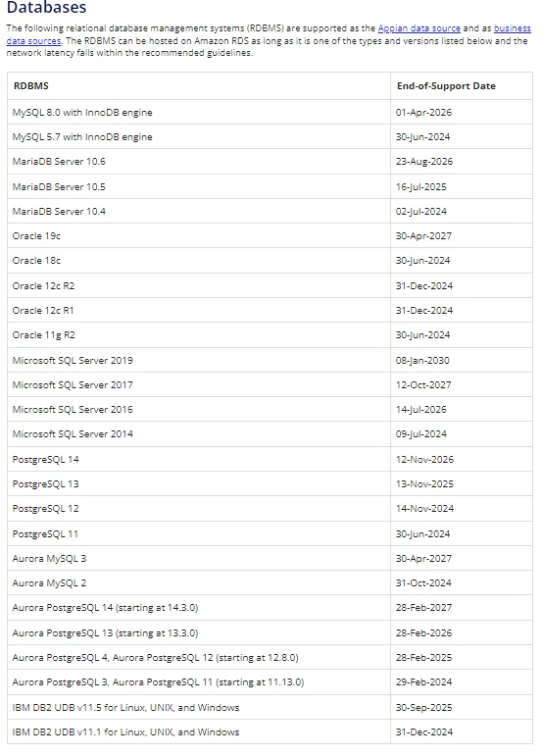The width and height of the screenshot is (542, 756).
Task: Select the PostgreSQL 14 table cell
Action: tap(199, 459)
